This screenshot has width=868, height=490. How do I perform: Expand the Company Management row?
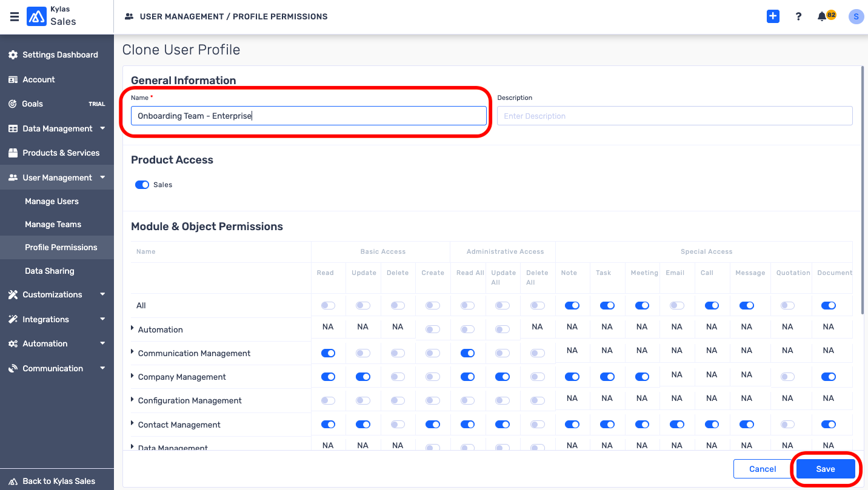pos(133,376)
